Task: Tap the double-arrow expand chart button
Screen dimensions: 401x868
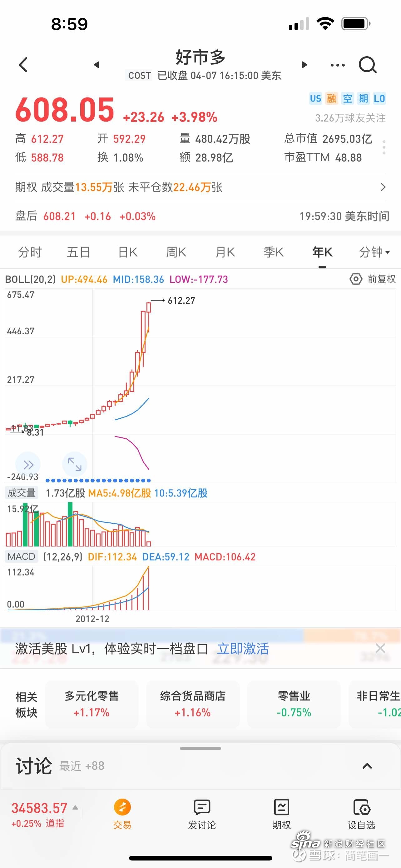Action: point(28,465)
